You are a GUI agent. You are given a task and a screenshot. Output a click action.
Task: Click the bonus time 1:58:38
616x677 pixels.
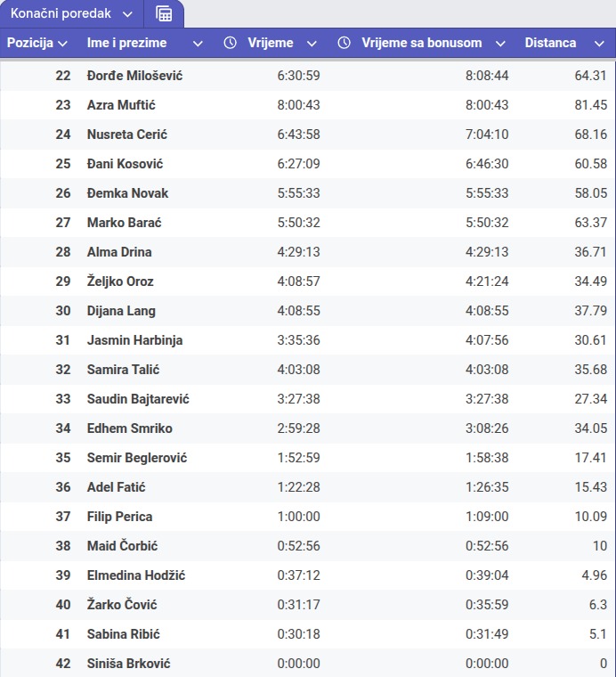(487, 457)
